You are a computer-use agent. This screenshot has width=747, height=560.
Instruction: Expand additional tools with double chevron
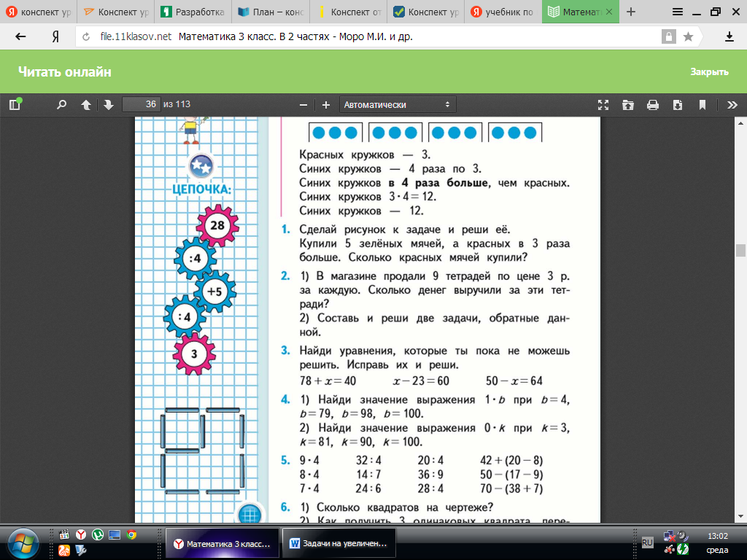pyautogui.click(x=727, y=104)
